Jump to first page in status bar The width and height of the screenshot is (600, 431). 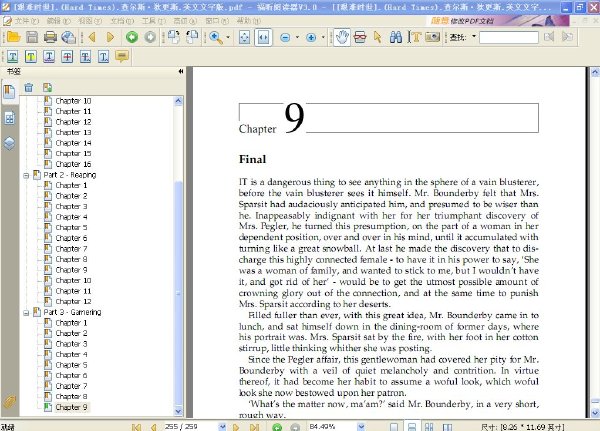pos(136,427)
